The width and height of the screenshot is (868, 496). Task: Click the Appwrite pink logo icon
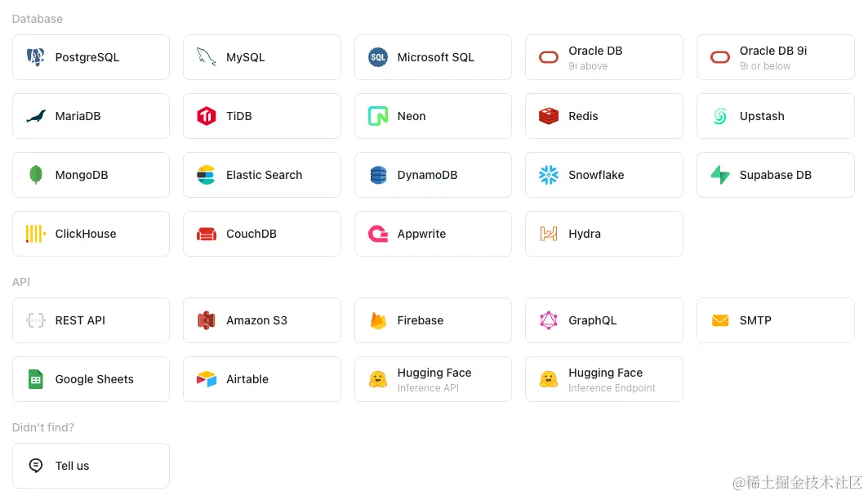pyautogui.click(x=378, y=234)
